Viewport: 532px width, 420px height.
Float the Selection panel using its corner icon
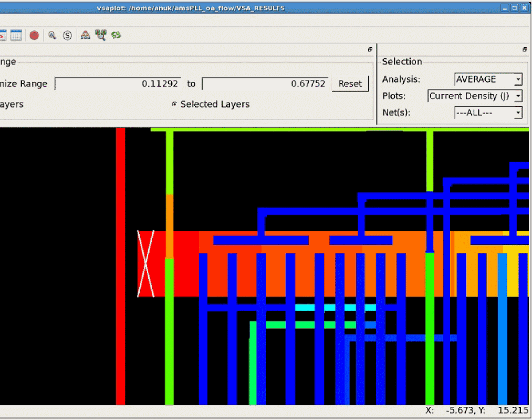pos(524,49)
